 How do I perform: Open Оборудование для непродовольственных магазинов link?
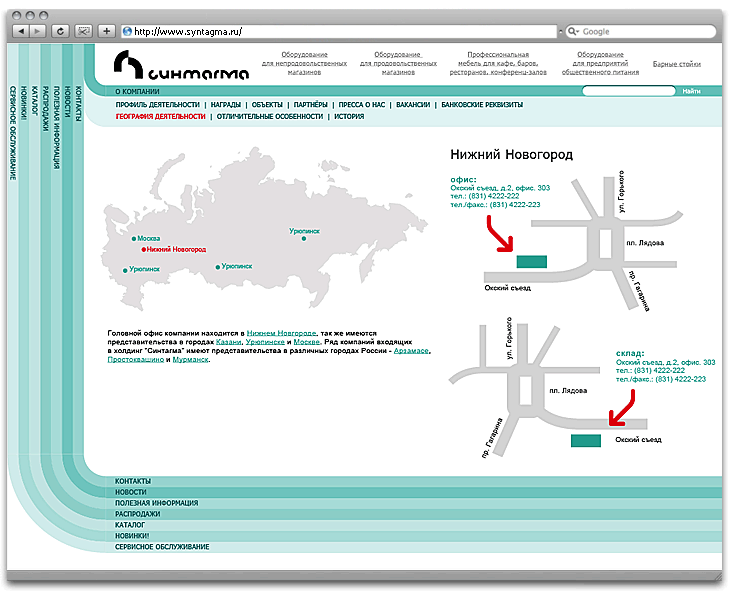click(x=304, y=63)
